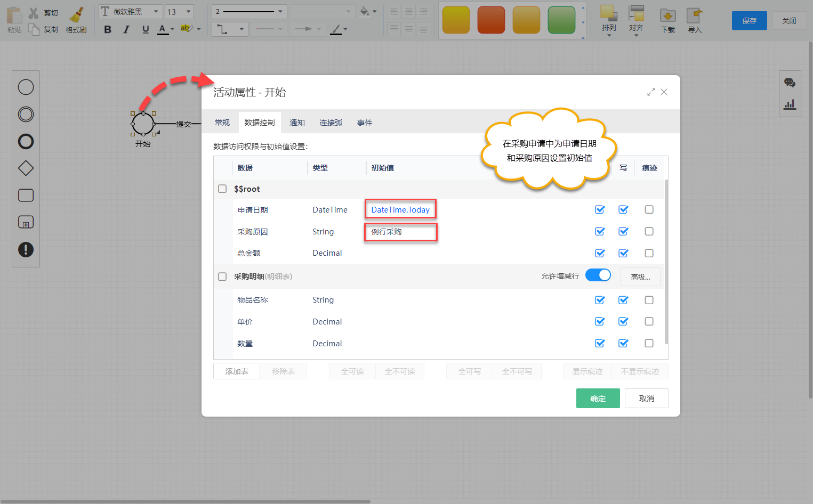
Task: Select the diamond gateway shape
Action: pos(26,168)
